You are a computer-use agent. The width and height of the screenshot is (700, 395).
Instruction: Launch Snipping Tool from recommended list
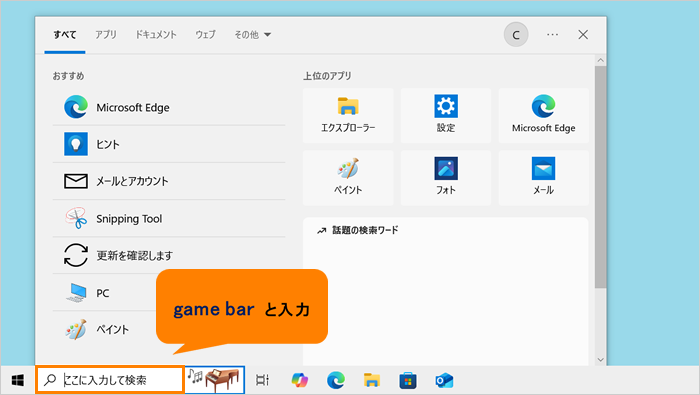169,218
